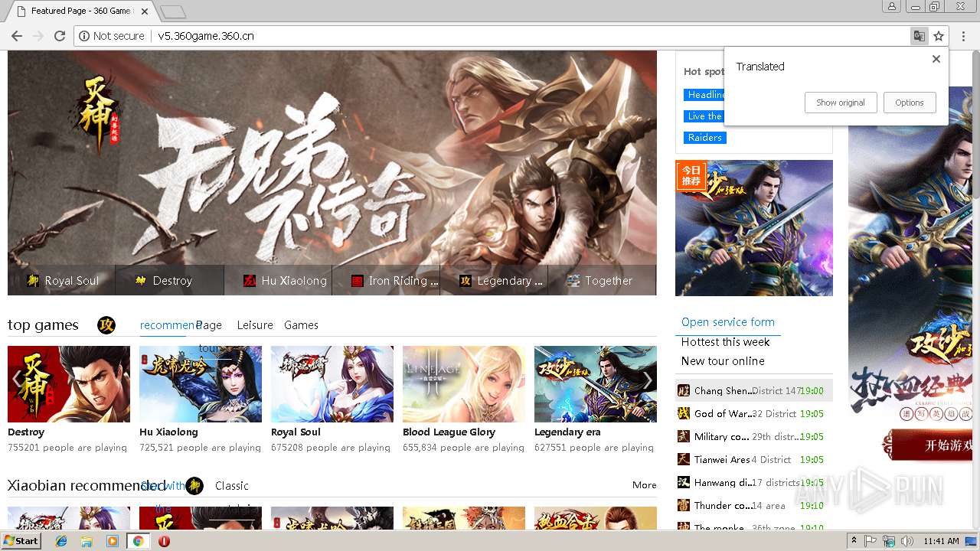Open the new tab button
Screen dimensions: 980x551
[173, 11]
